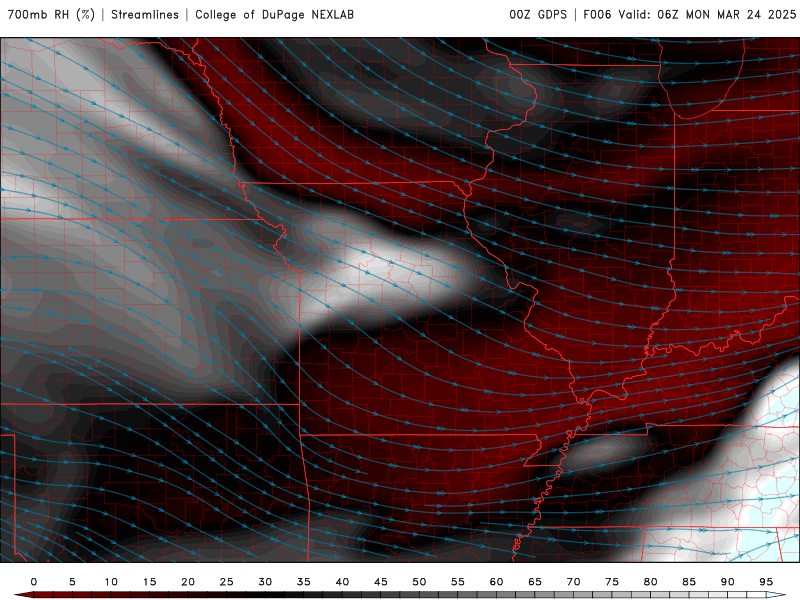Viewport: 800px width, 600px height.
Task: Click the colorbar label "75"
Action: pos(612,582)
